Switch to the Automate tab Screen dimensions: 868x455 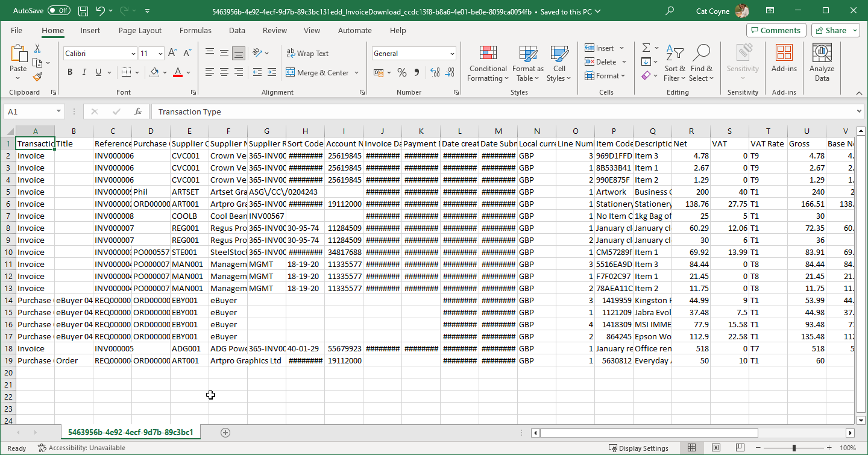[x=355, y=30]
